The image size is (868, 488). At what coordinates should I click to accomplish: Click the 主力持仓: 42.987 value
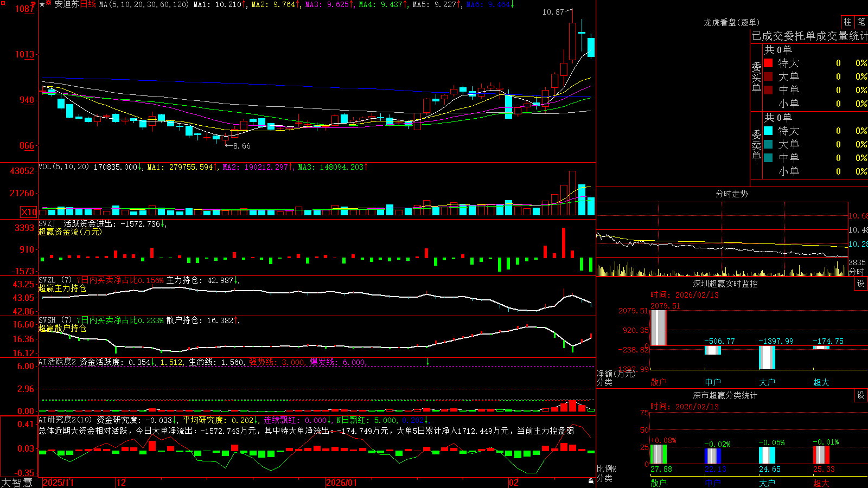[x=200, y=280]
